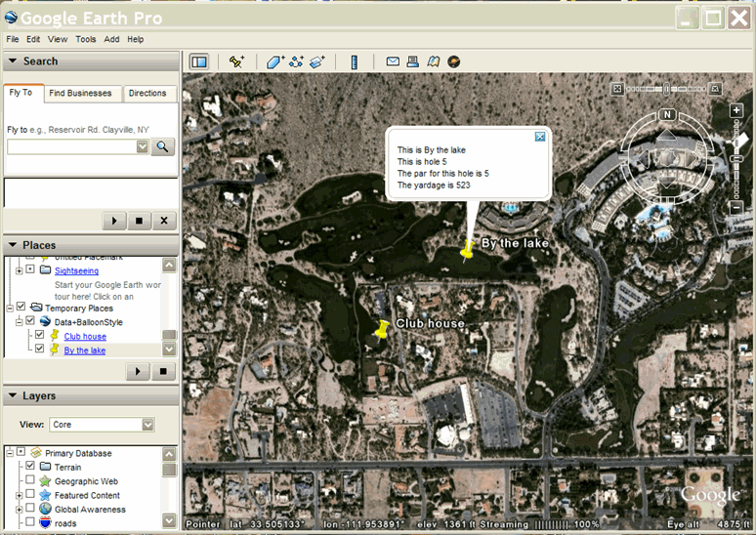Image resolution: width=756 pixels, height=535 pixels.
Task: Close the By the lake balloon
Action: point(539,137)
